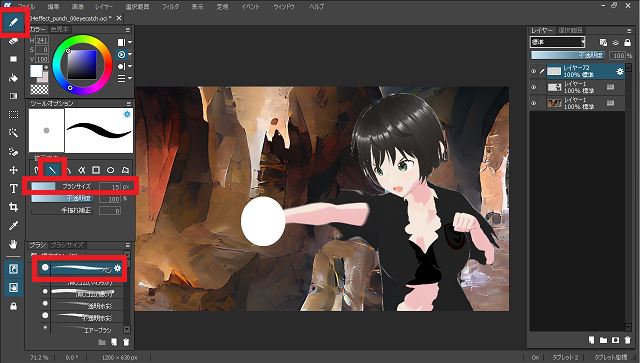
Task: Toggle clipping icon in layer panel
Action: pyautogui.click(x=616, y=42)
